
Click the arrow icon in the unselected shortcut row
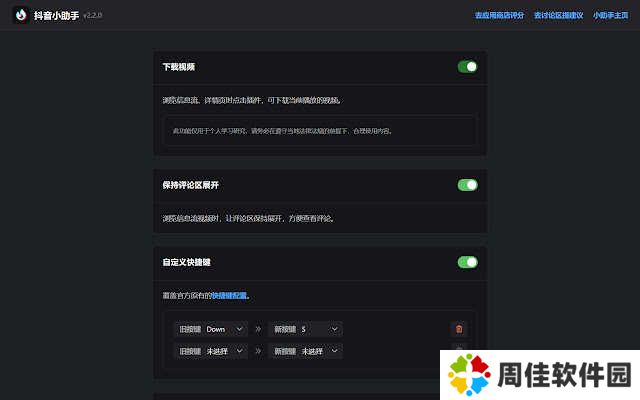click(x=257, y=351)
